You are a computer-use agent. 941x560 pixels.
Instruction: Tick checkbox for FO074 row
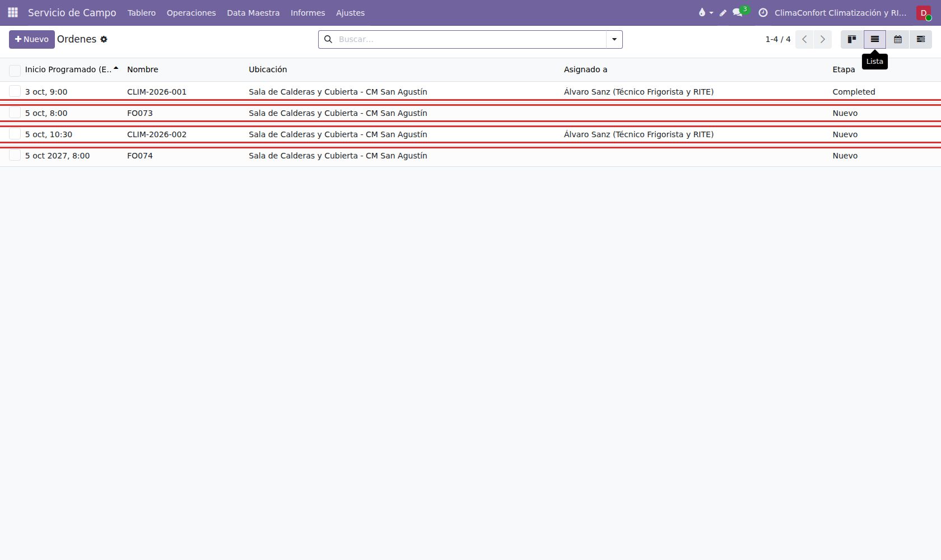15,155
